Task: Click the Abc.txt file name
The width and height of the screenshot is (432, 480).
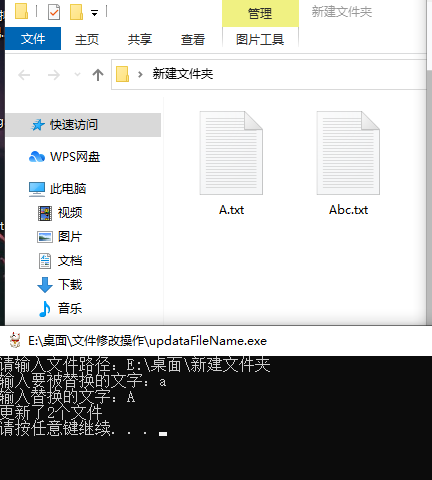Action: coord(348,210)
